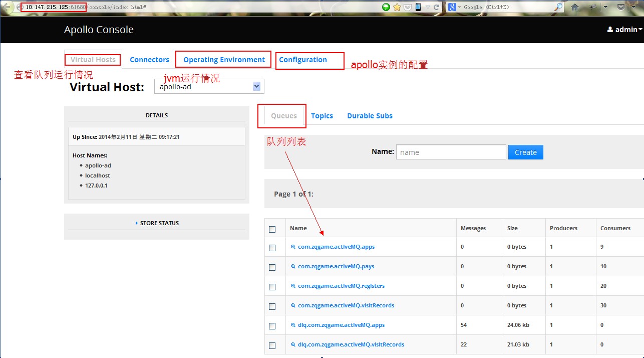The width and height of the screenshot is (644, 358).
Task: Click the search magnifier icon
Action: tap(558, 7)
